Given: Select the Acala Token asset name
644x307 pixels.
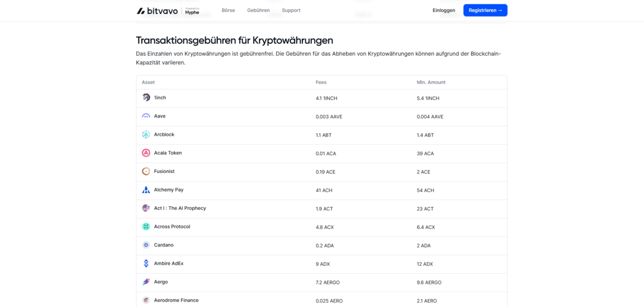Looking at the screenshot, I should point(168,153).
